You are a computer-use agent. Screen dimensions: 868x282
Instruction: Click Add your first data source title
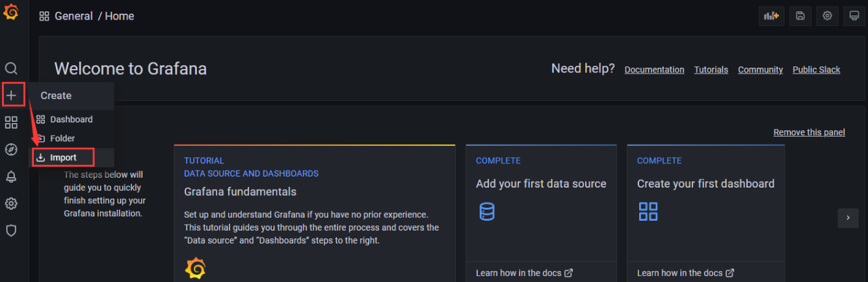(541, 184)
